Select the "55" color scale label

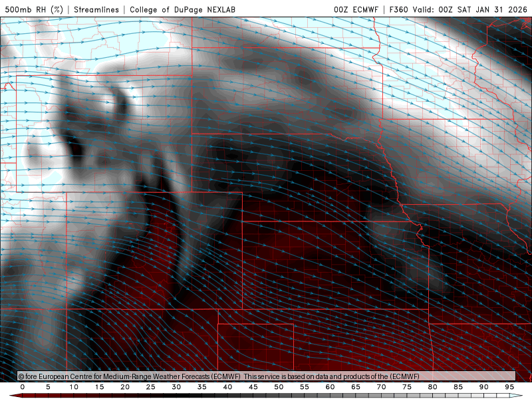pyautogui.click(x=305, y=387)
